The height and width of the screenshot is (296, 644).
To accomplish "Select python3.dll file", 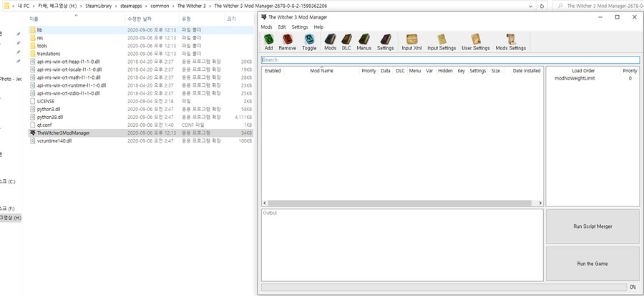I will [49, 109].
